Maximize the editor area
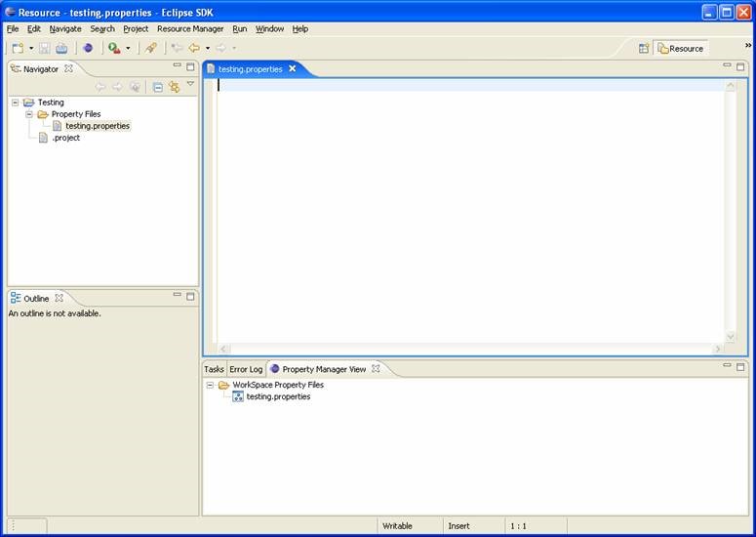The width and height of the screenshot is (756, 537). coord(740,66)
